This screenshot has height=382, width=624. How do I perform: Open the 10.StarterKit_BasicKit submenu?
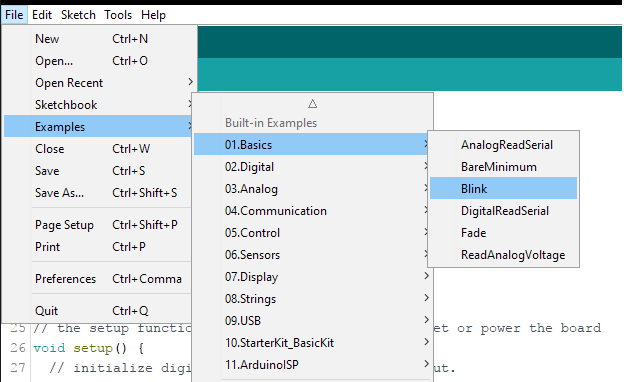(312, 342)
